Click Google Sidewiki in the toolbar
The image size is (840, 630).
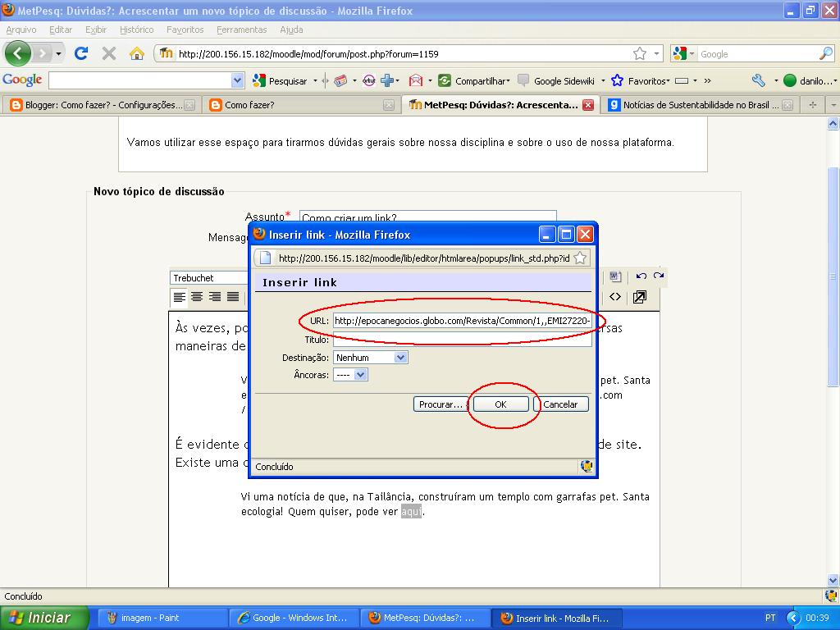click(556, 81)
